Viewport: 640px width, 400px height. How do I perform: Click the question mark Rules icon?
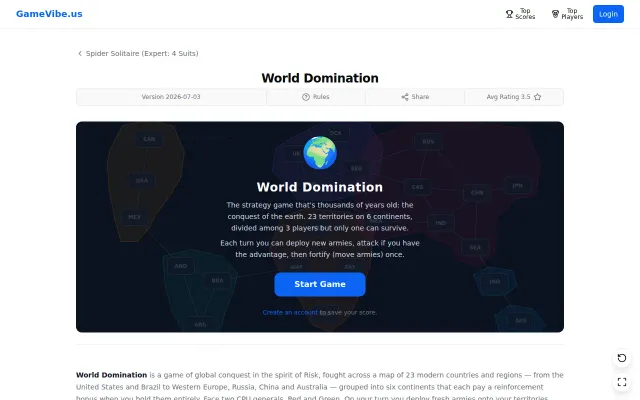point(306,97)
